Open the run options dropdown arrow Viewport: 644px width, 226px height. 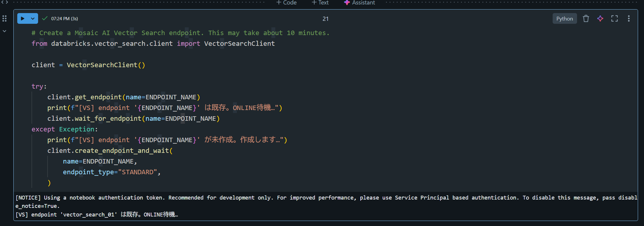coord(33,18)
